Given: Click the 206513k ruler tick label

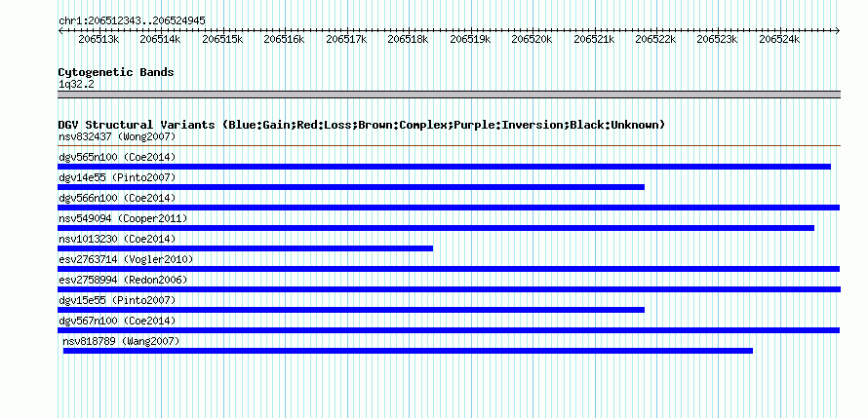Looking at the screenshot, I should [99, 39].
